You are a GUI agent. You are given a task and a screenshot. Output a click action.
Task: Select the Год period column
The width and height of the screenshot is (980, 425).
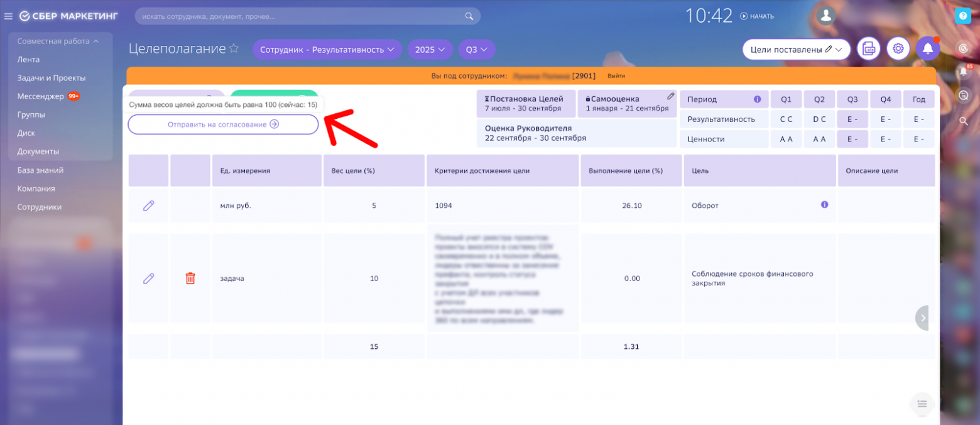pyautogui.click(x=918, y=99)
